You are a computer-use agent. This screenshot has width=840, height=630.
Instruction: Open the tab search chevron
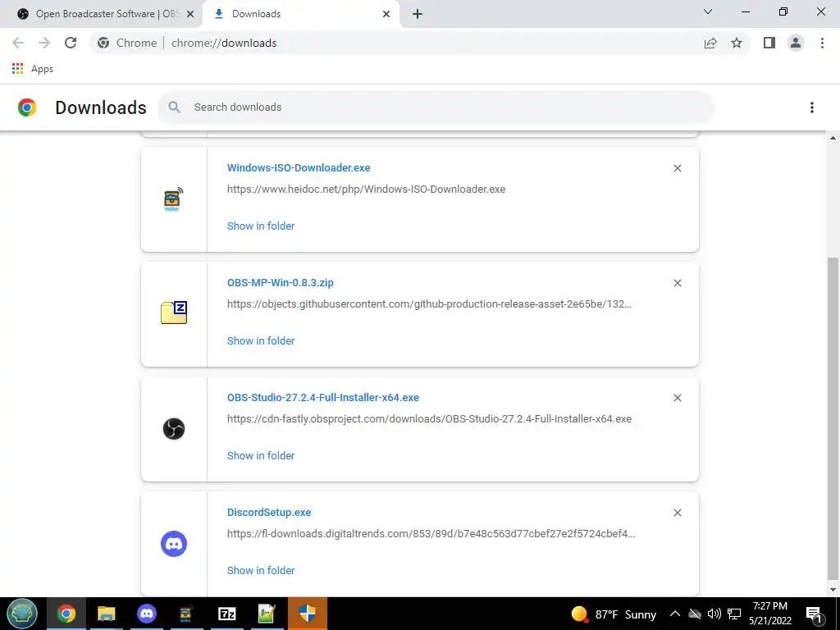tap(708, 11)
